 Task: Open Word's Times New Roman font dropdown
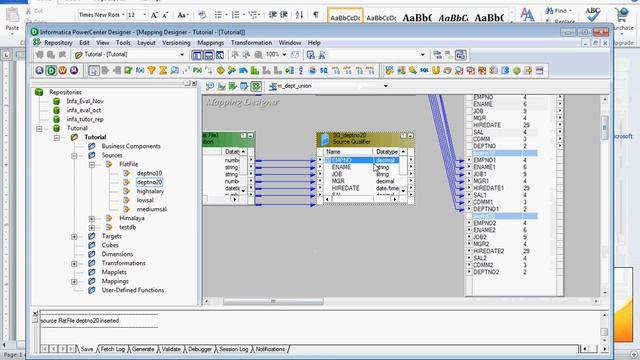123,15
